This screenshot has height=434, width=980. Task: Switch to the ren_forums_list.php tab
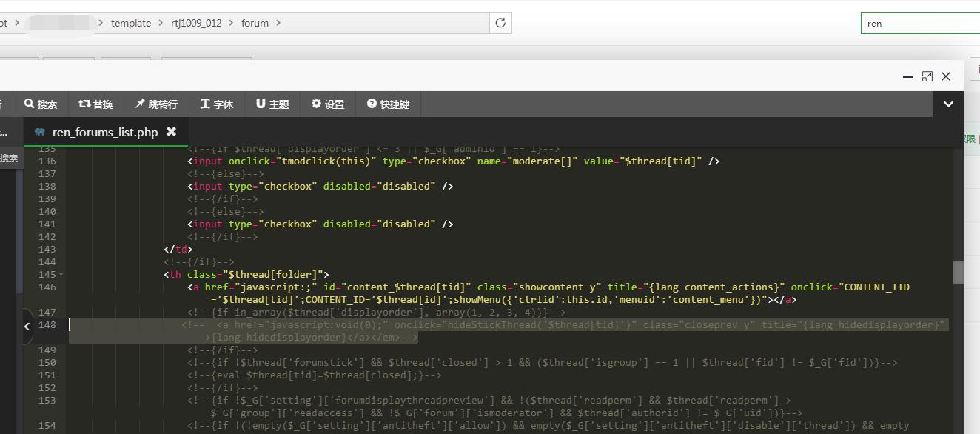[104, 132]
